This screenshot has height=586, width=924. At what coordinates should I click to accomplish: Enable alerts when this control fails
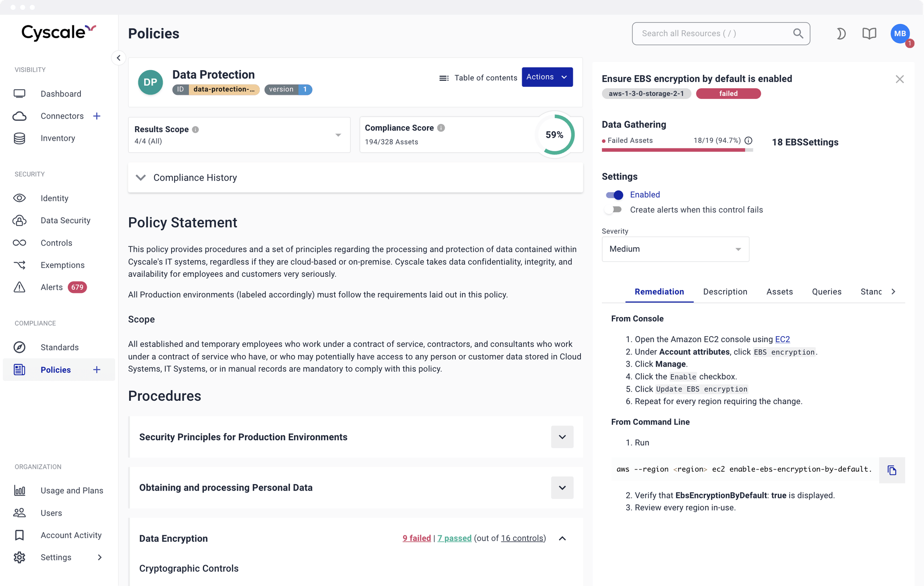pos(614,209)
